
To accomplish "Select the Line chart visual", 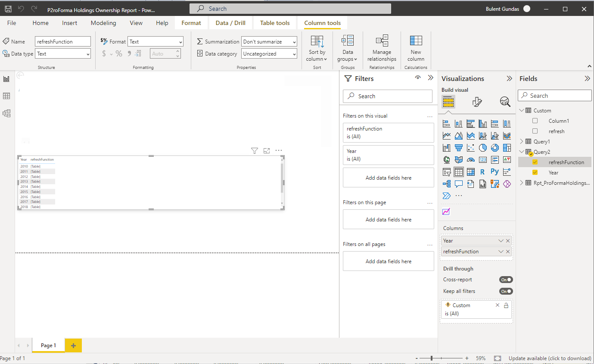I will pos(447,136).
